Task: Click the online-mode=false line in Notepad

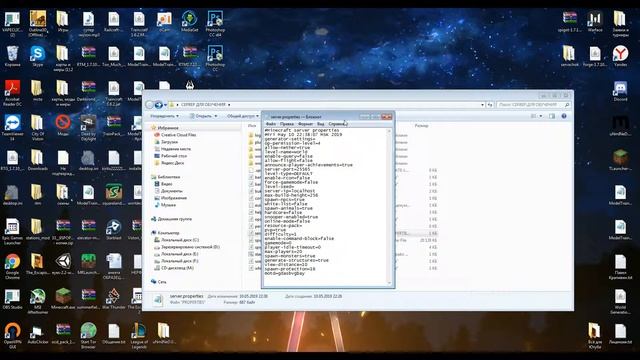Action: click(x=287, y=221)
